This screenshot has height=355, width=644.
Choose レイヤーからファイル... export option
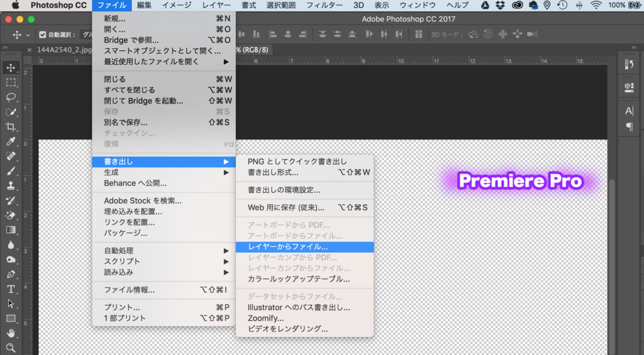pos(305,247)
